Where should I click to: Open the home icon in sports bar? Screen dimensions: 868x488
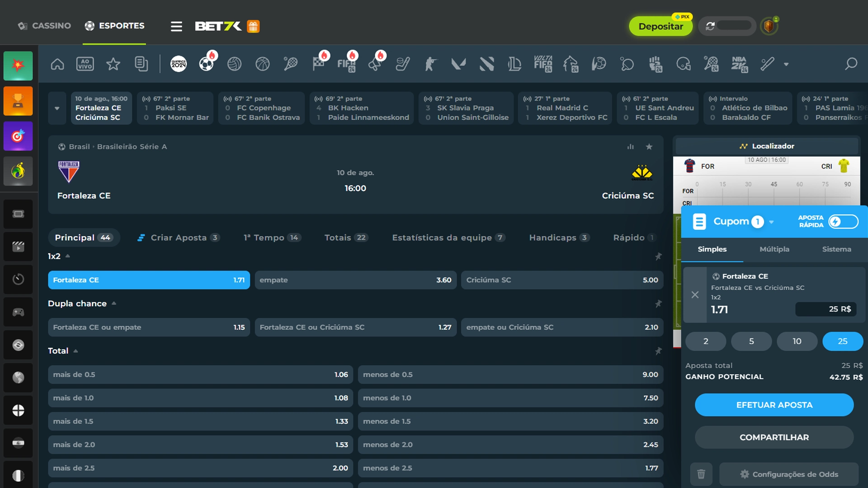[x=57, y=64]
